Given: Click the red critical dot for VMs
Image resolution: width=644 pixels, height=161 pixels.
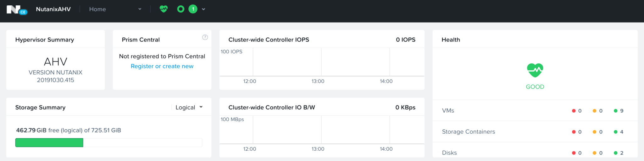Looking at the screenshot, I should (x=574, y=111).
